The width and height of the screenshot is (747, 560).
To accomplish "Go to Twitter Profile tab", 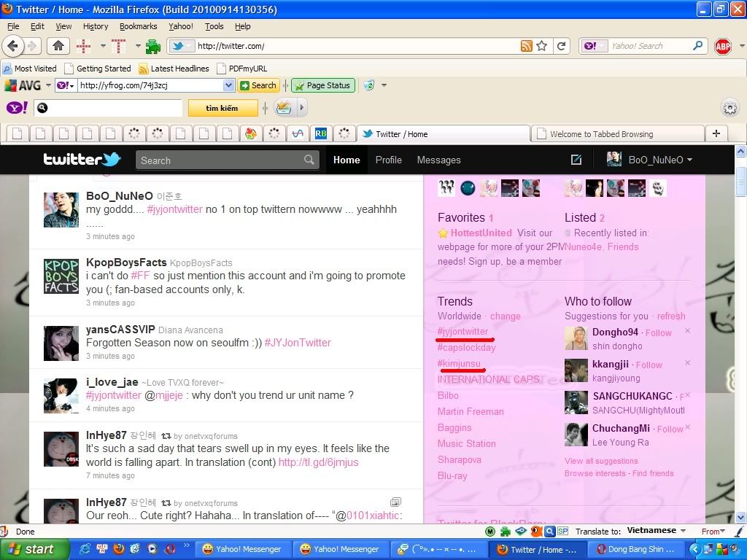I will coord(388,160).
